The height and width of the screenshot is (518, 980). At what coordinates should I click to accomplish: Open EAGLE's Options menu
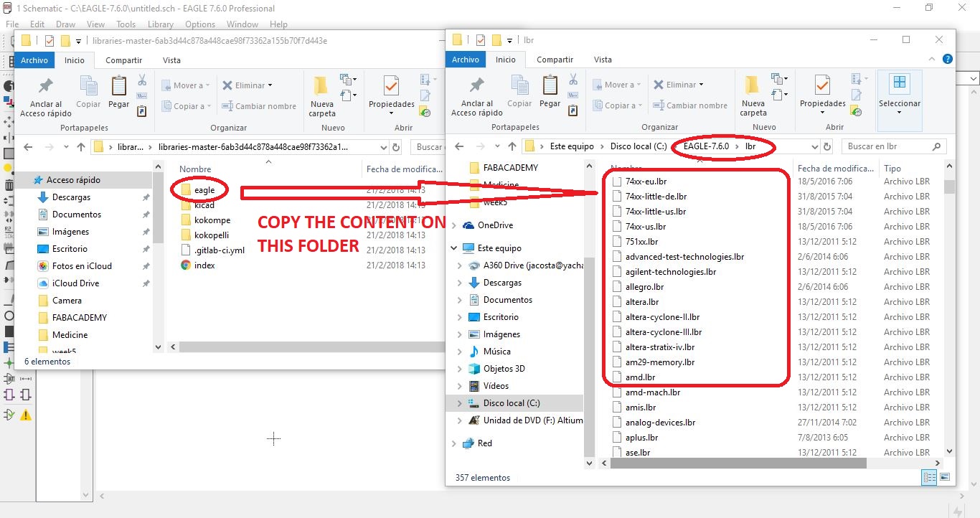tap(200, 24)
